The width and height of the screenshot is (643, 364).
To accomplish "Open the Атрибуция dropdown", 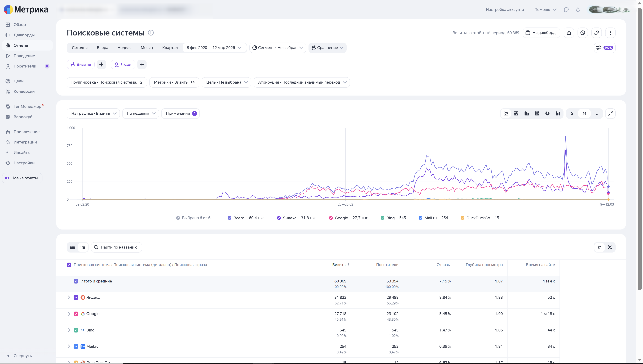I will click(302, 82).
